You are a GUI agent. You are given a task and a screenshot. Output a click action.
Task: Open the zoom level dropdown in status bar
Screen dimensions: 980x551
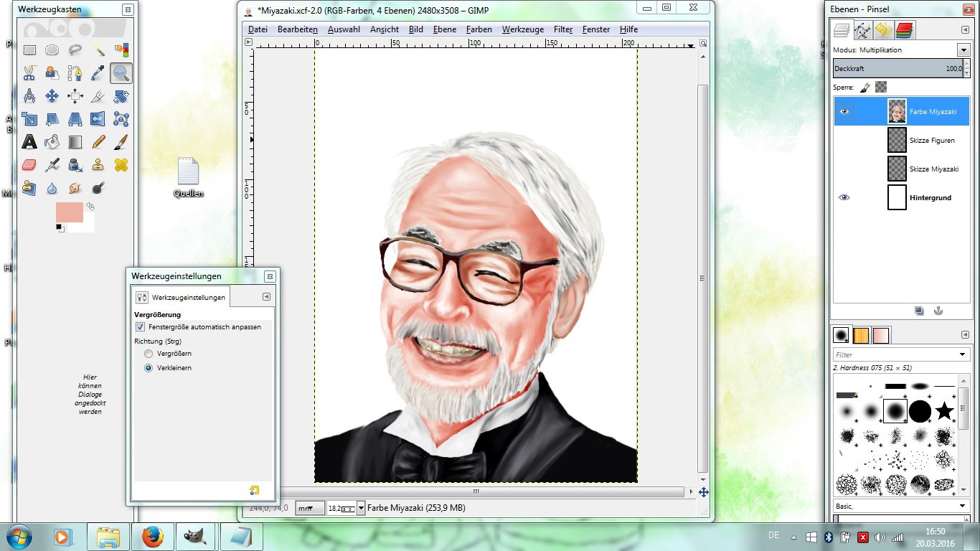pos(361,508)
